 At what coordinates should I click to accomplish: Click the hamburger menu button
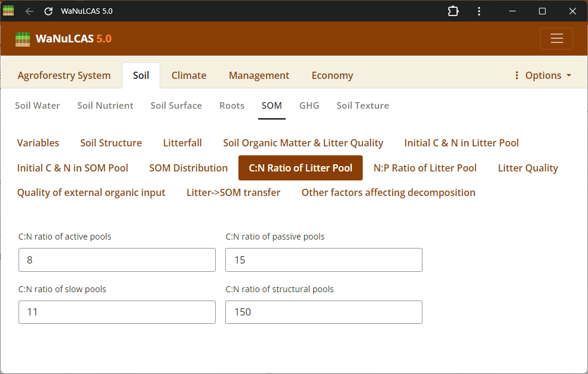pyautogui.click(x=556, y=39)
